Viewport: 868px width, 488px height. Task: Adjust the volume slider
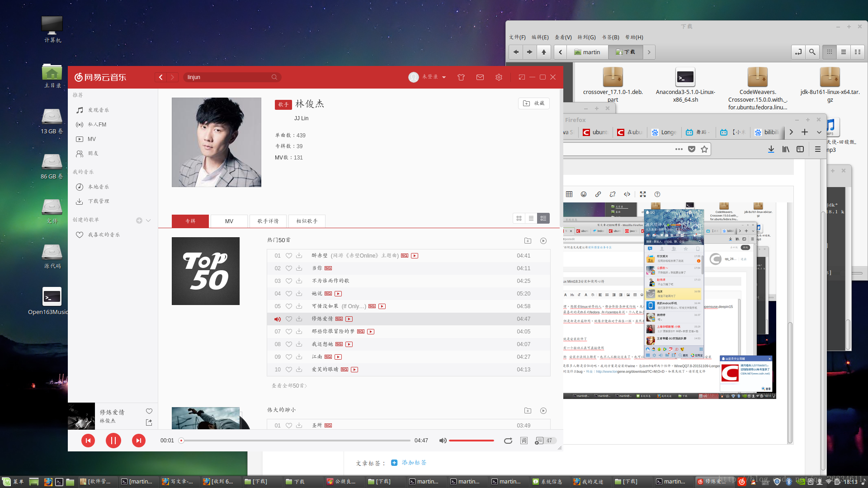point(472,441)
